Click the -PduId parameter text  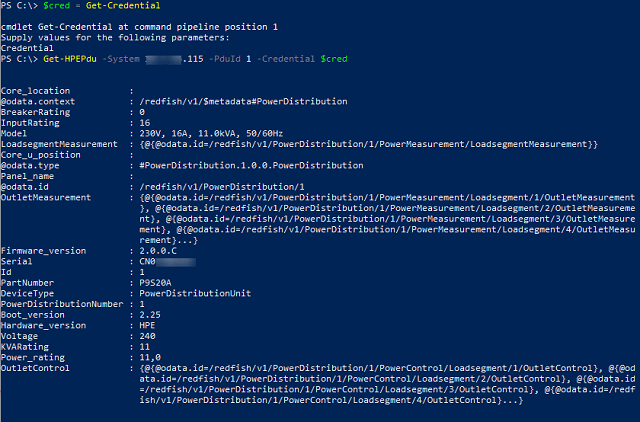[x=225, y=59]
